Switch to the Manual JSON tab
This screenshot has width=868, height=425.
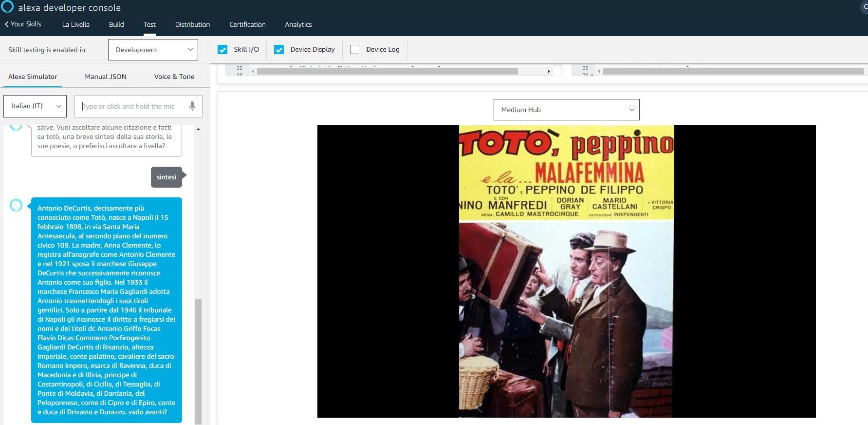[106, 77]
